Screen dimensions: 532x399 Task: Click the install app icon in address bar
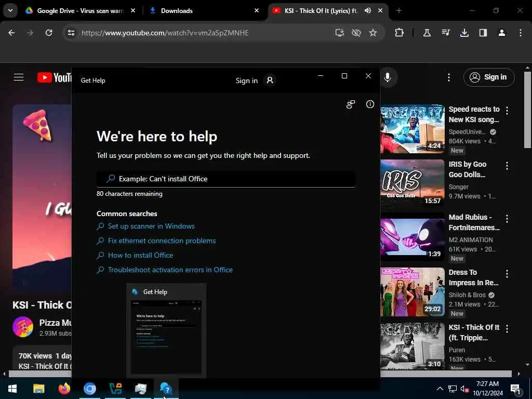[x=340, y=33]
